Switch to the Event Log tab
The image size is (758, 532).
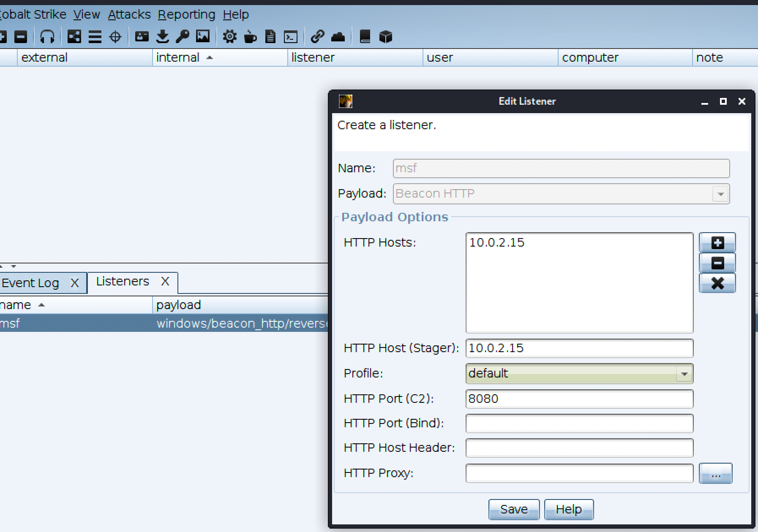[x=30, y=283]
